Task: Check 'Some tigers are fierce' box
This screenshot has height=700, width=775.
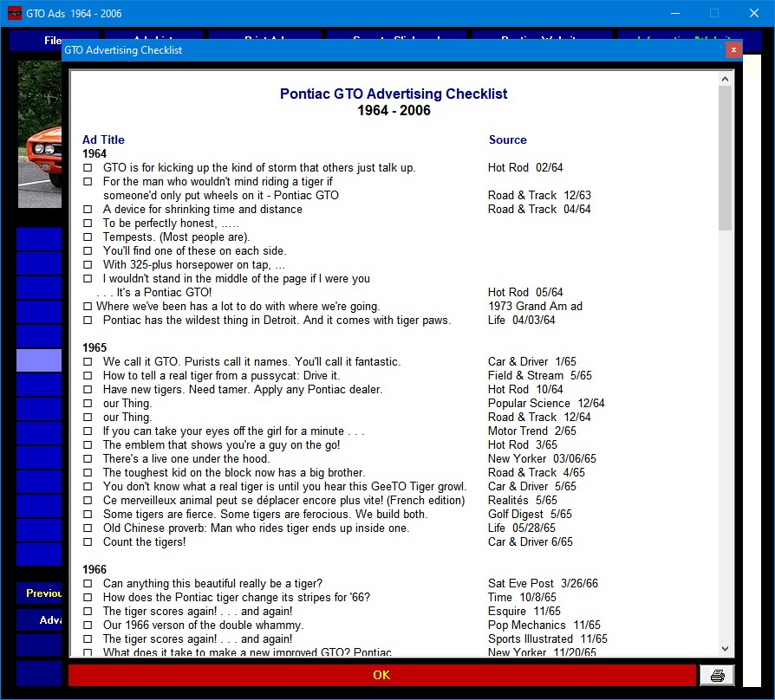Action: [88, 515]
